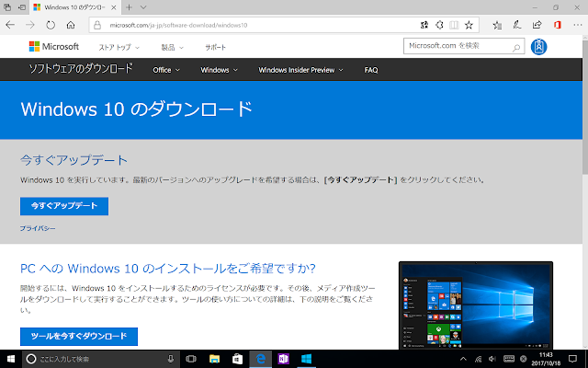Open the Windows Start menu
This screenshot has height=368, width=588.
click(11, 359)
